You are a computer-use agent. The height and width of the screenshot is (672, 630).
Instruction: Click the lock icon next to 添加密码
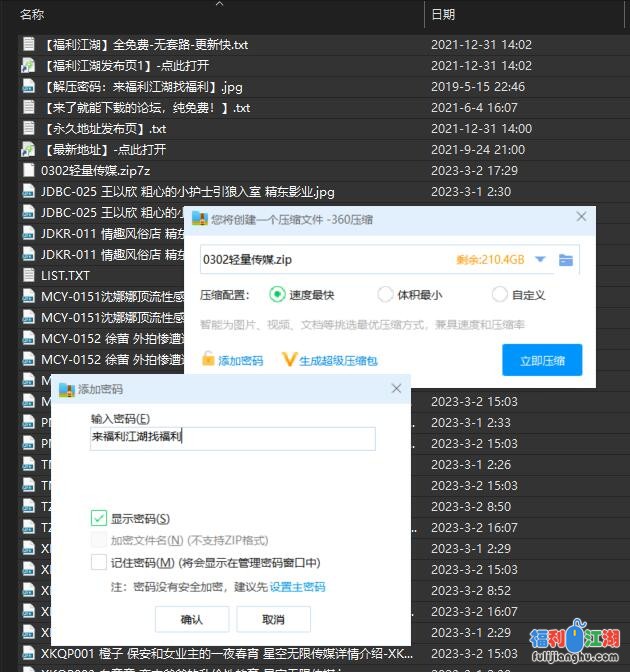pos(208,360)
